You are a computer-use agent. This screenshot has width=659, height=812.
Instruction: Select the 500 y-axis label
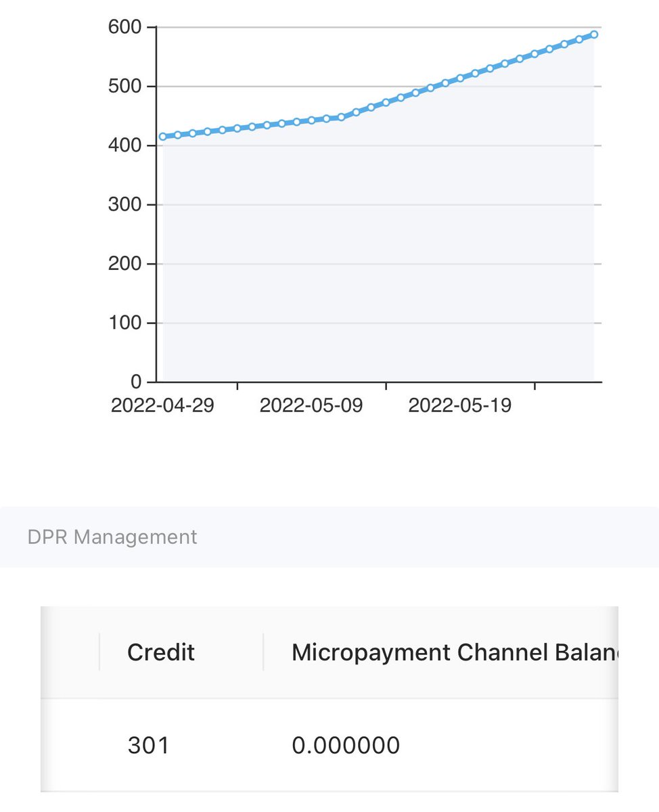click(x=124, y=87)
